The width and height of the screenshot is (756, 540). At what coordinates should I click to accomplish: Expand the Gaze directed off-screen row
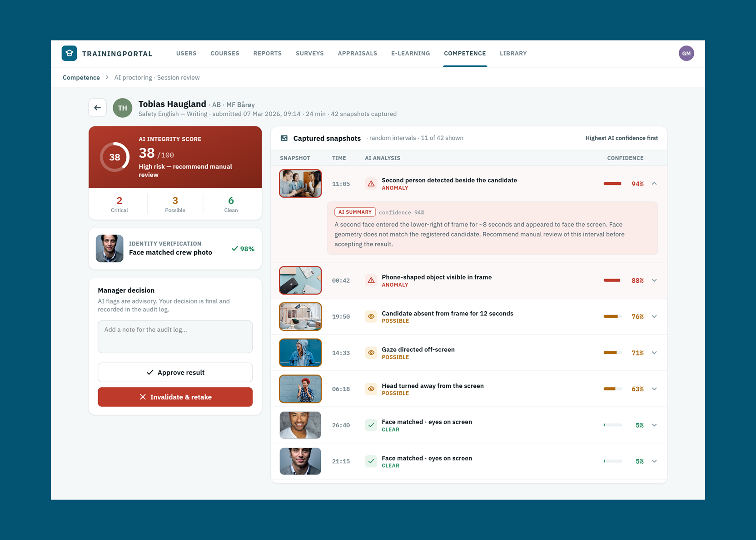[654, 353]
